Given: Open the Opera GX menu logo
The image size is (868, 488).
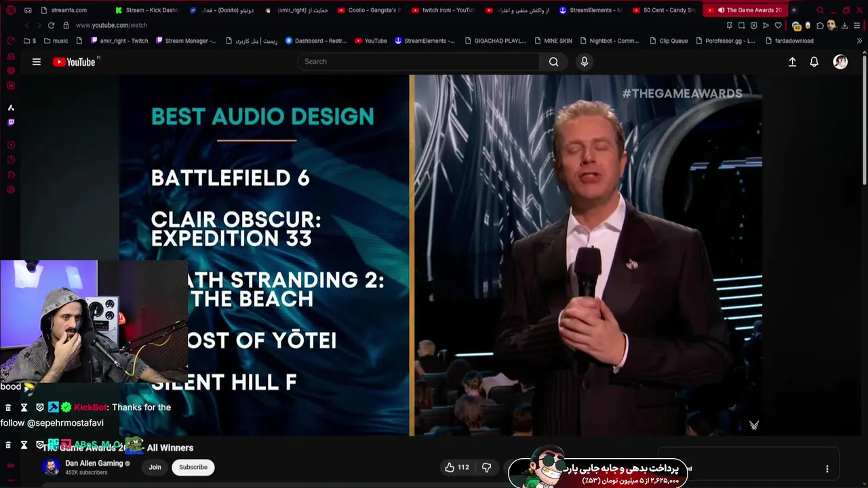Looking at the screenshot, I should 11,10.
